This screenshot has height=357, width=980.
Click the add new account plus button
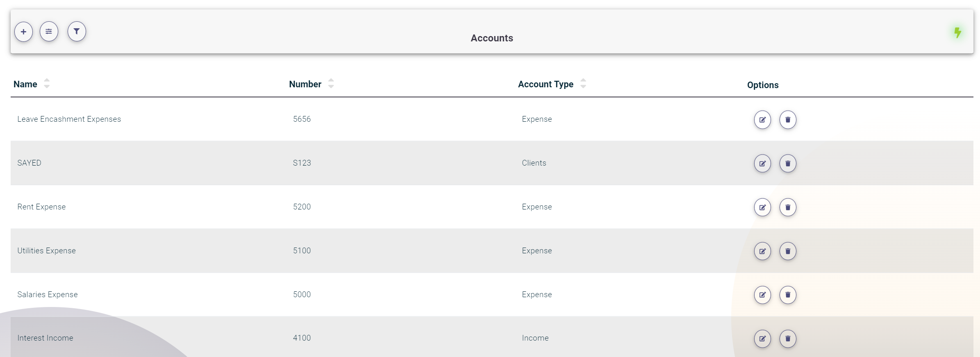click(23, 32)
